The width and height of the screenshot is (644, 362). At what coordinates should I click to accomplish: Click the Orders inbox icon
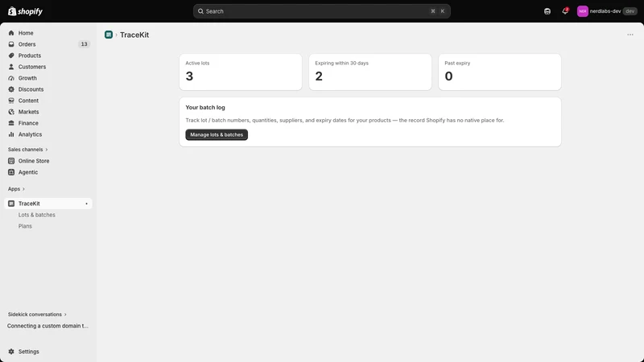pos(11,44)
